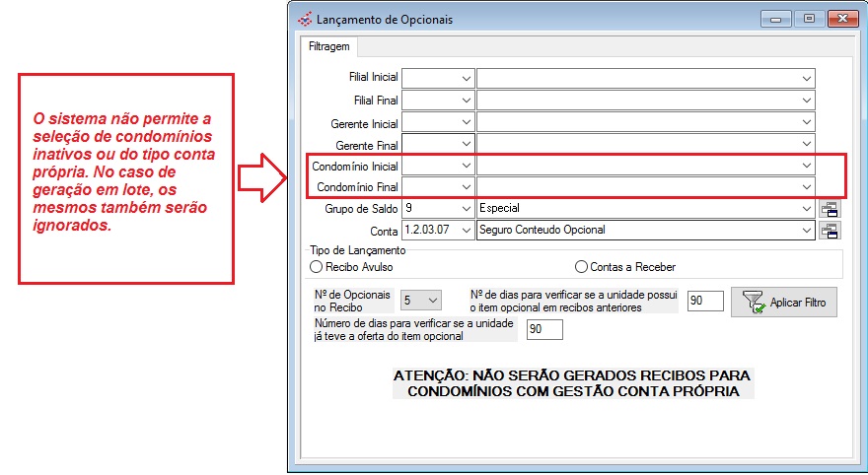Viewport: 868px width, 475px height.
Task: Click the Aplicar Filtro button
Action: tap(784, 303)
